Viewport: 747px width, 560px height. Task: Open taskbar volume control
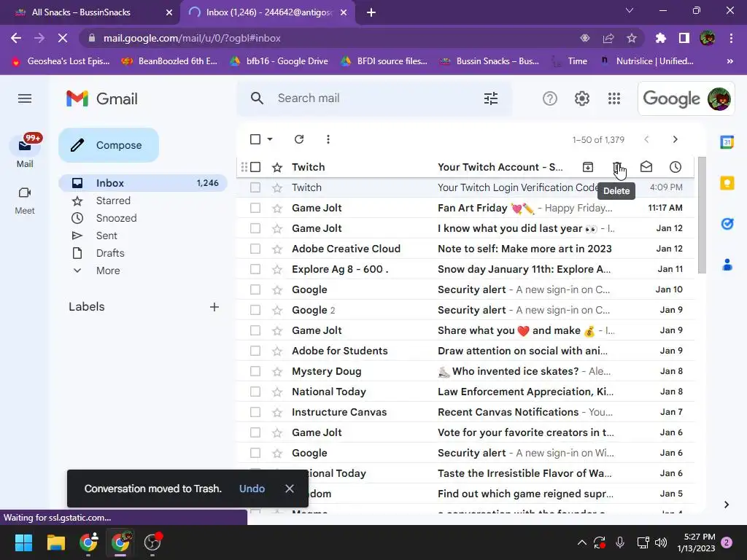point(660,542)
